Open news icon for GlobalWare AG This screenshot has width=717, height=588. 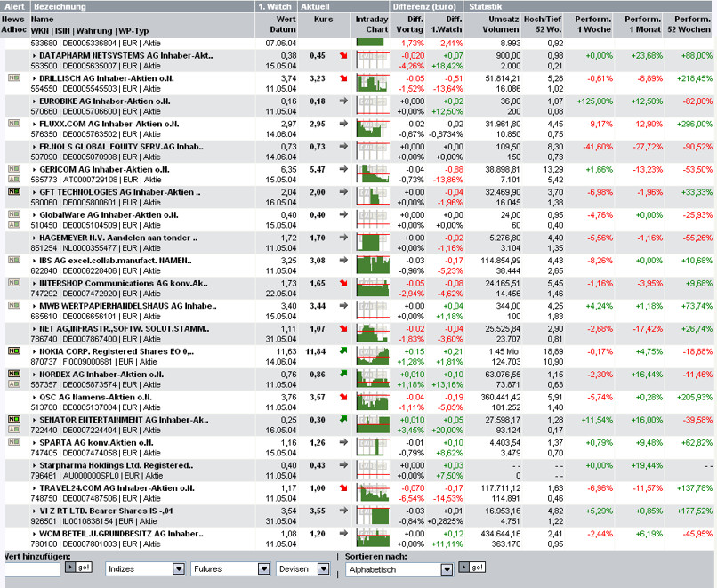tap(14, 214)
